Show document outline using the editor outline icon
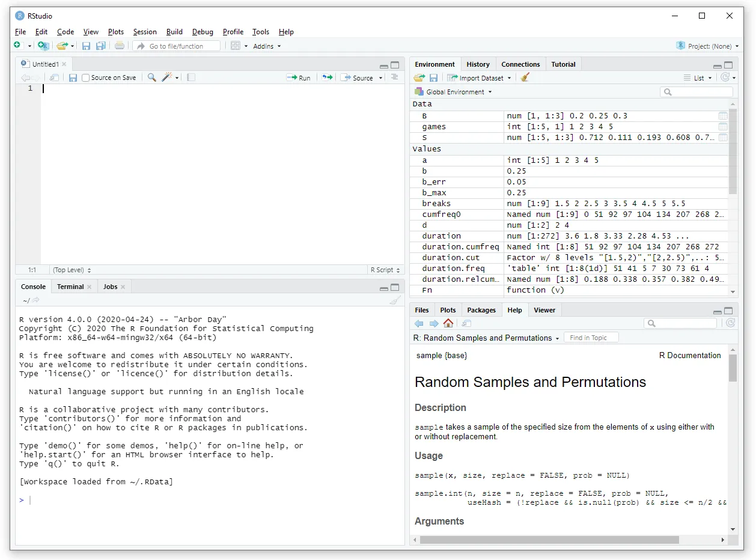The image size is (756, 560). [394, 77]
